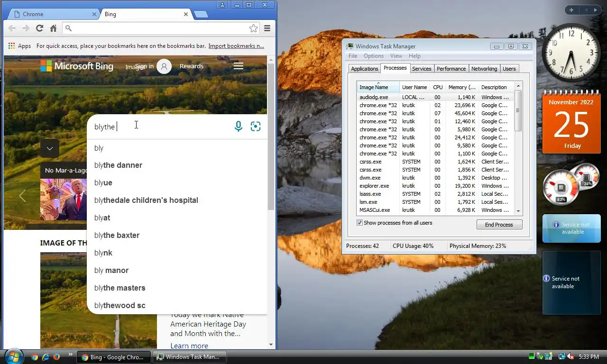607x364 pixels.
Task: Click Learn more link on Bing
Action: point(189,346)
